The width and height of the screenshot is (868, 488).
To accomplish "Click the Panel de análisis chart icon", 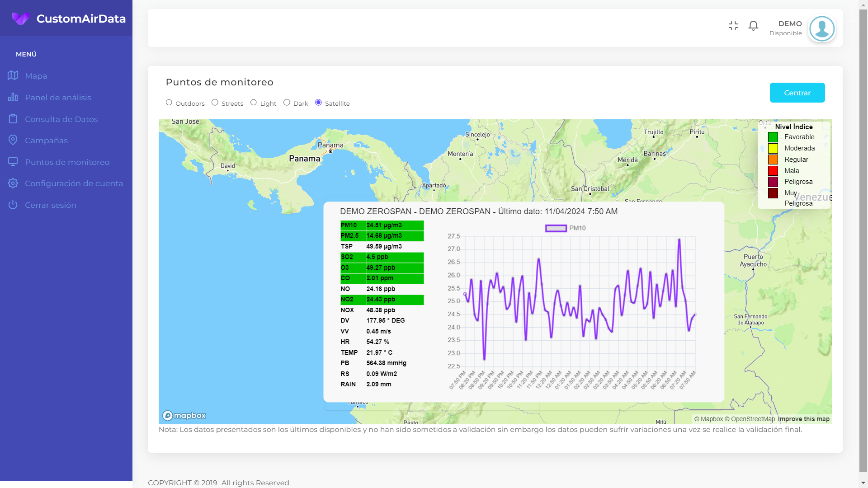I will click(x=13, y=97).
